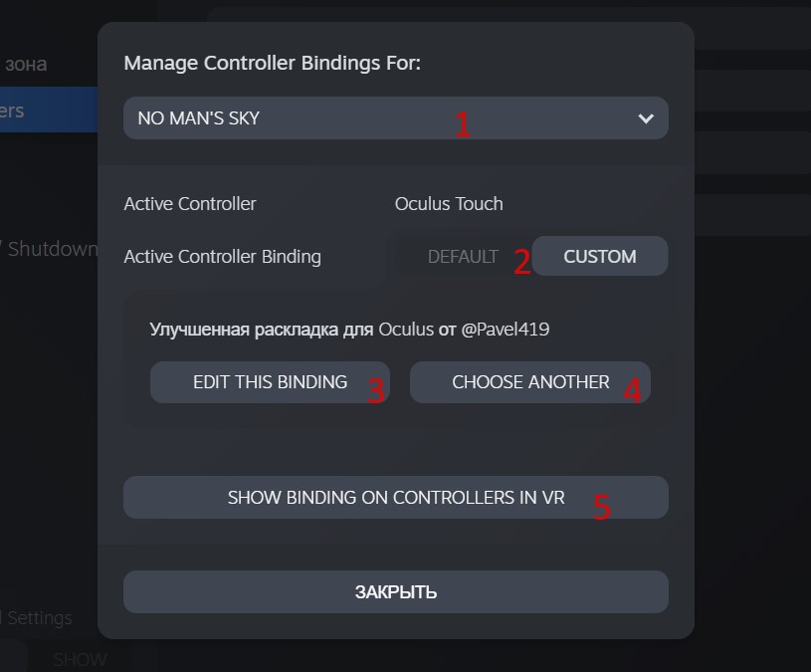The image size is (811, 672).
Task: Close dialog with ЗАКРЫТЬ button
Action: coord(396,591)
